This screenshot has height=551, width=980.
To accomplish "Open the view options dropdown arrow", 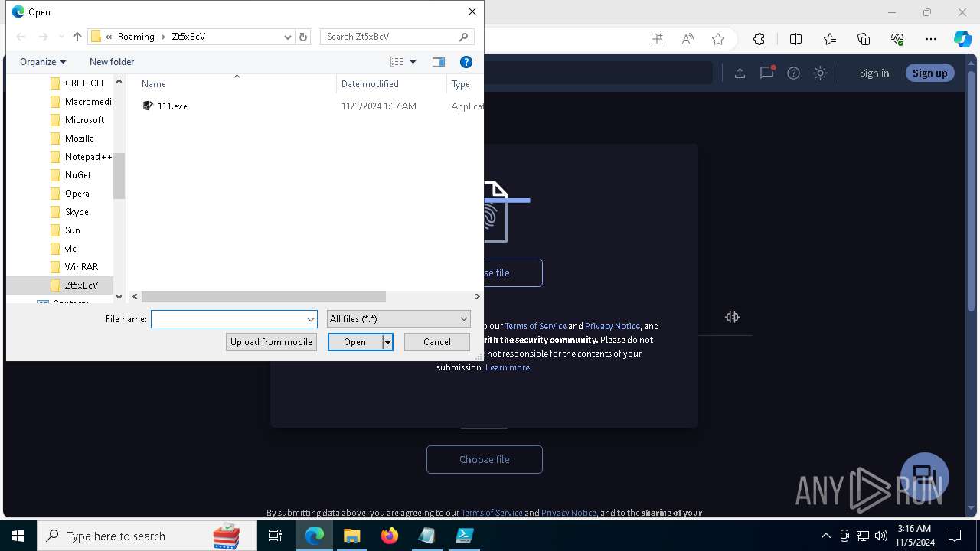I will click(413, 62).
